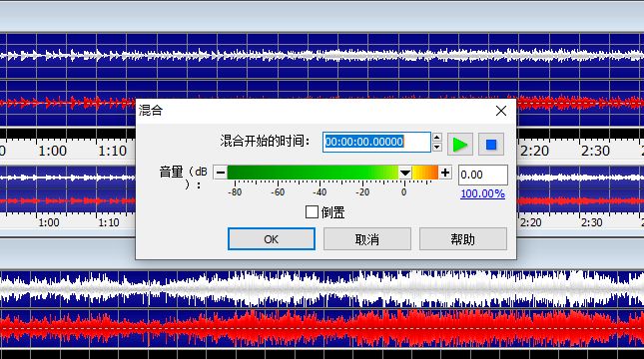
Task: Enable the 倒置 invert checkbox
Action: [312, 212]
